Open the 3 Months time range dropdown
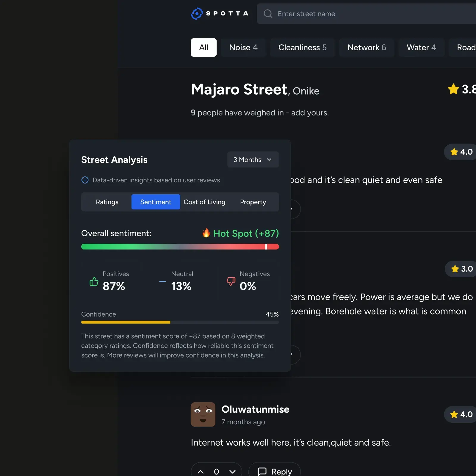The image size is (476, 476). (253, 159)
